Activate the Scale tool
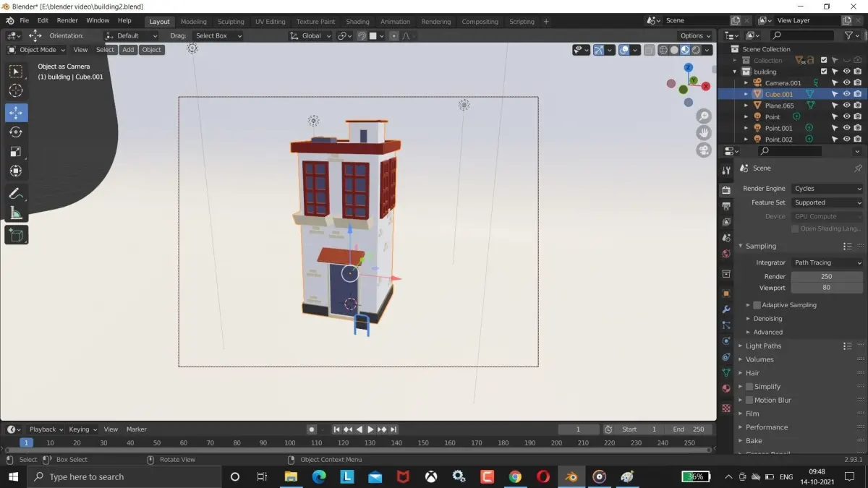This screenshot has width=868, height=488. tap(16, 152)
